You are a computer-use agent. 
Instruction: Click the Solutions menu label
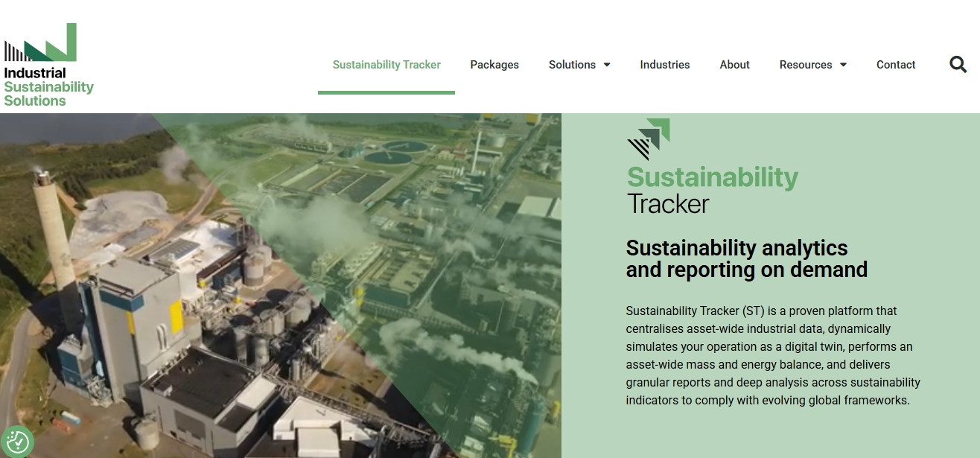point(572,65)
